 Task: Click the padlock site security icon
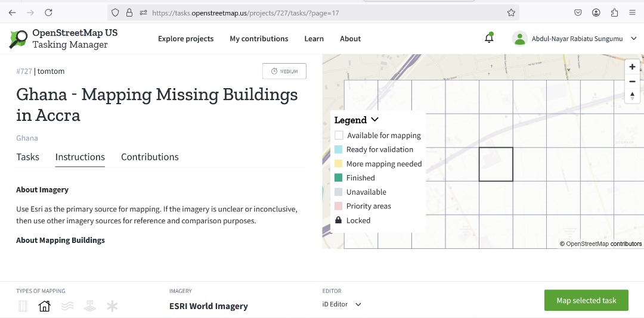tap(129, 13)
